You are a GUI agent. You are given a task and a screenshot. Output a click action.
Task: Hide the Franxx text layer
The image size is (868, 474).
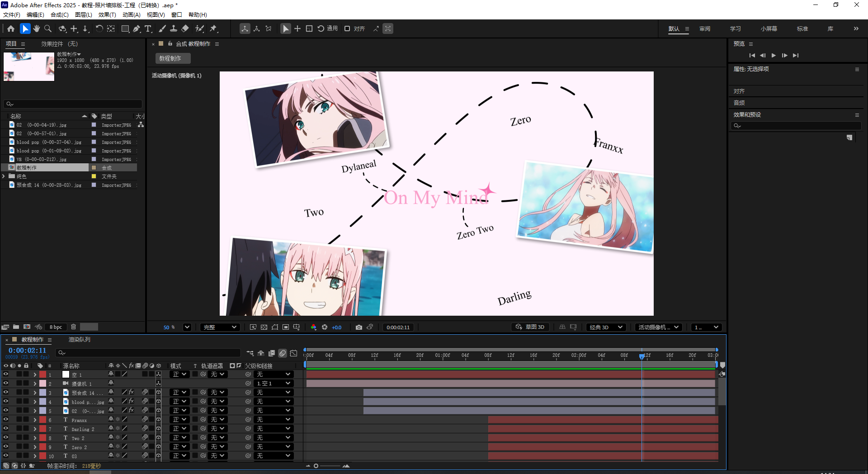[x=6, y=420]
